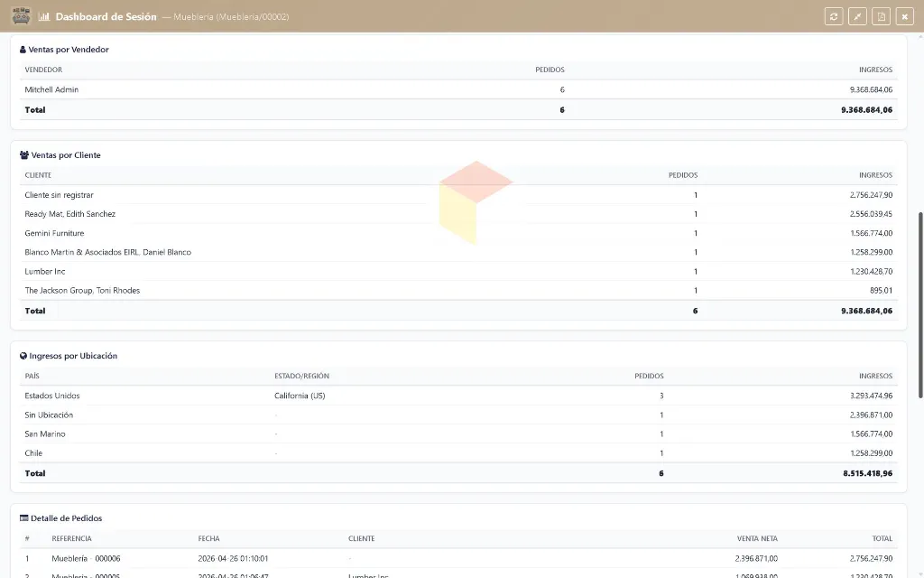
Task: Click the person icon of Ventas por Vendedor
Action: [x=23, y=50]
